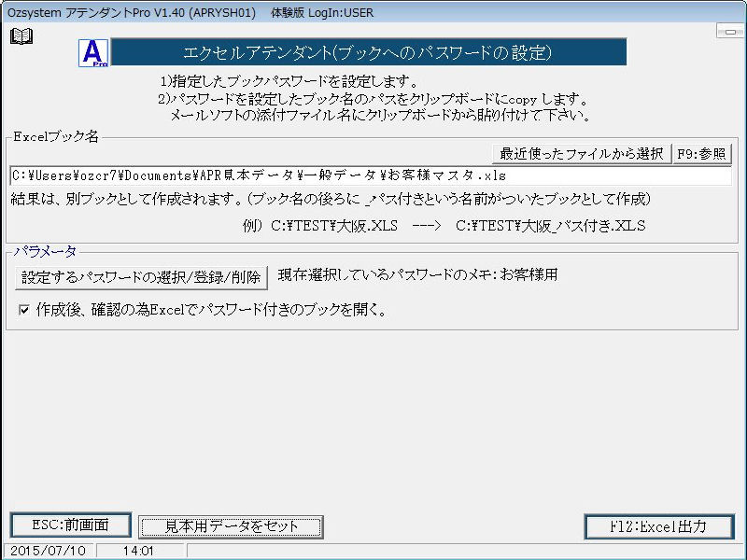Choose from recently used files (最近使ったファイルから選択)

click(x=582, y=154)
